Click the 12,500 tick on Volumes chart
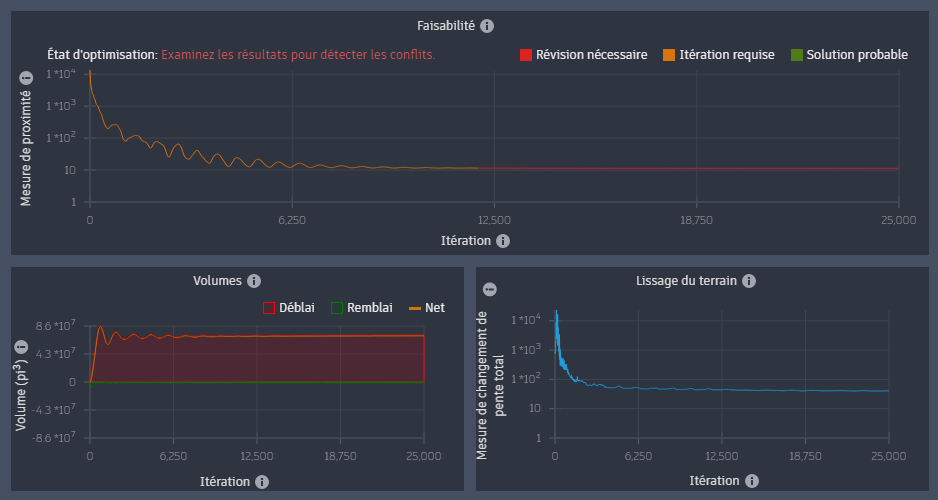938x500 pixels. 257,456
